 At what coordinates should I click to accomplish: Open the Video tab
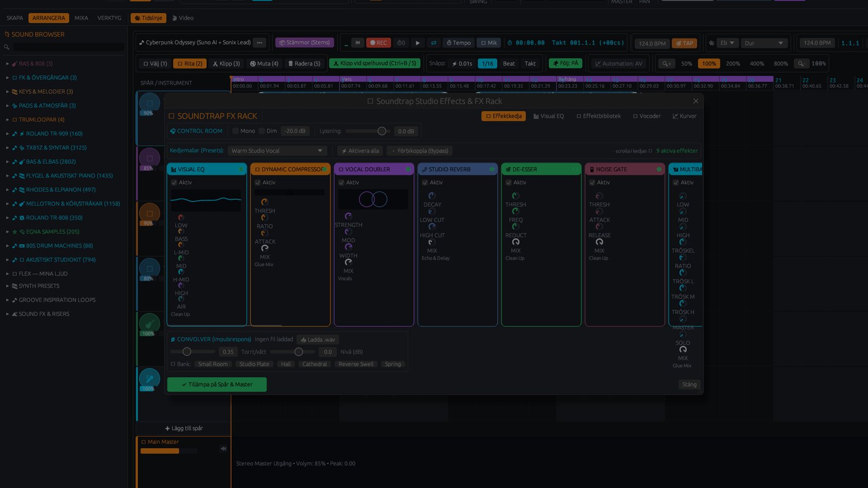coord(183,18)
